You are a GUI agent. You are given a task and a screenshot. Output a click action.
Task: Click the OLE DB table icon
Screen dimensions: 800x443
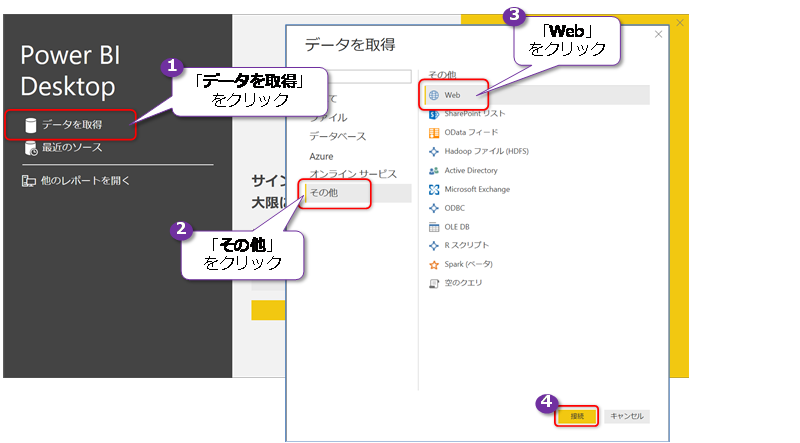coord(434,227)
